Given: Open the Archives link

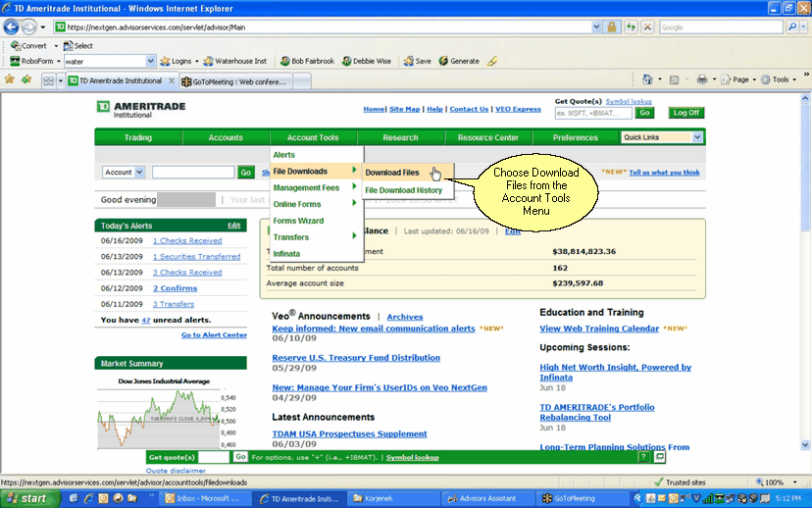Looking at the screenshot, I should pyautogui.click(x=405, y=317).
